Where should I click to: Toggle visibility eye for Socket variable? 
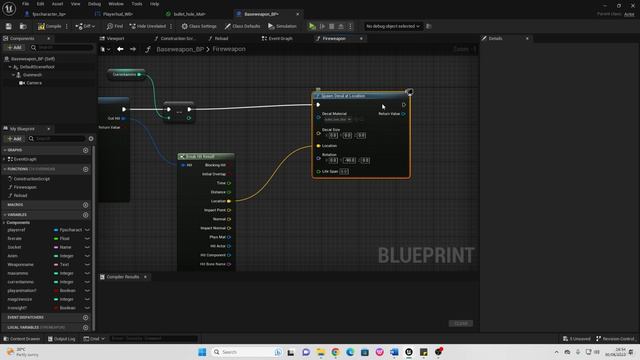point(87,247)
